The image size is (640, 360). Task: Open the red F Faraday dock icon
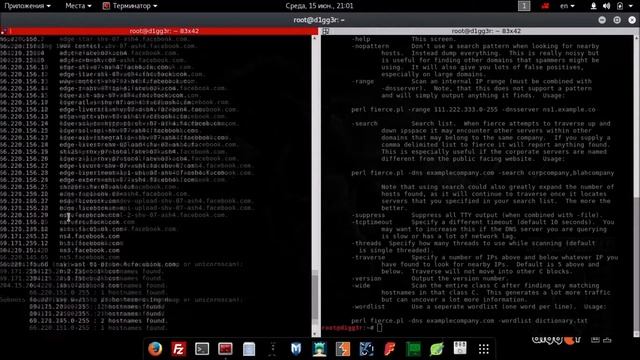click(390, 349)
